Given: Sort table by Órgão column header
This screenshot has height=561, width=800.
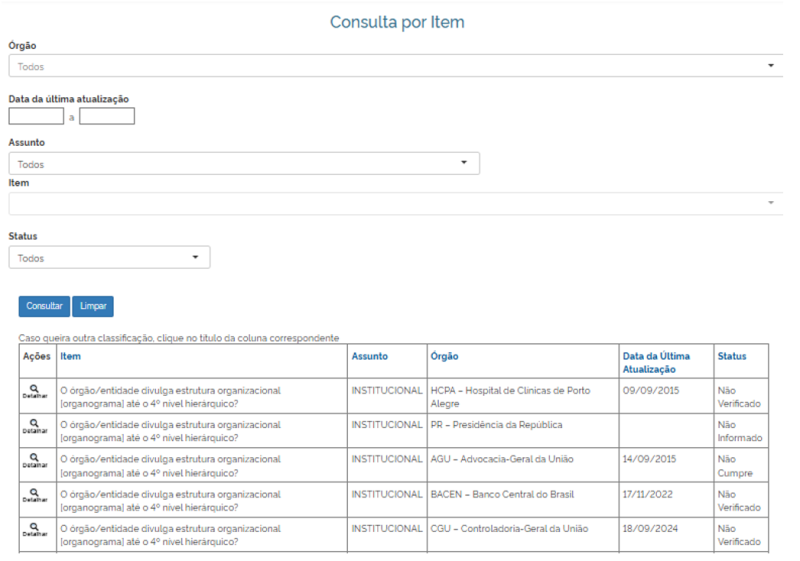Looking at the screenshot, I should point(444,356).
